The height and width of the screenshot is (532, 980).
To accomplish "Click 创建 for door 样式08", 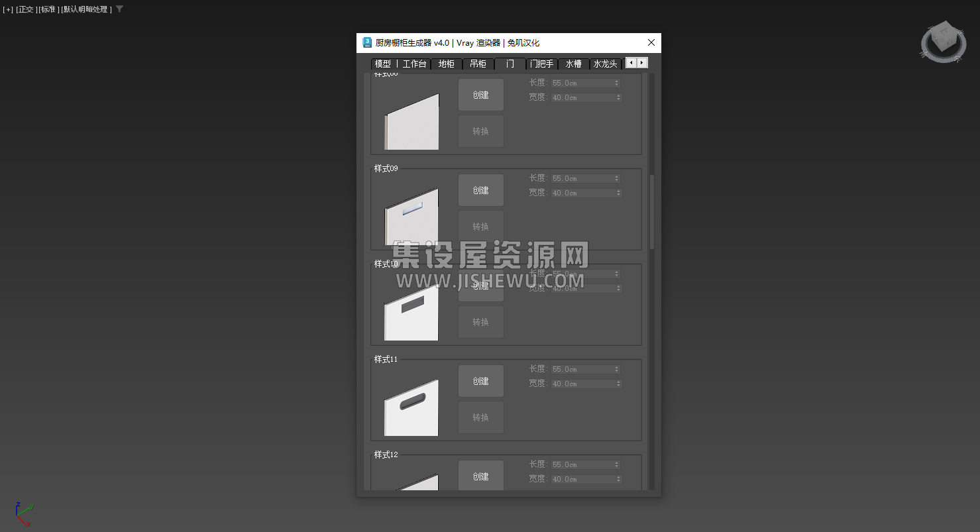I will click(x=481, y=95).
